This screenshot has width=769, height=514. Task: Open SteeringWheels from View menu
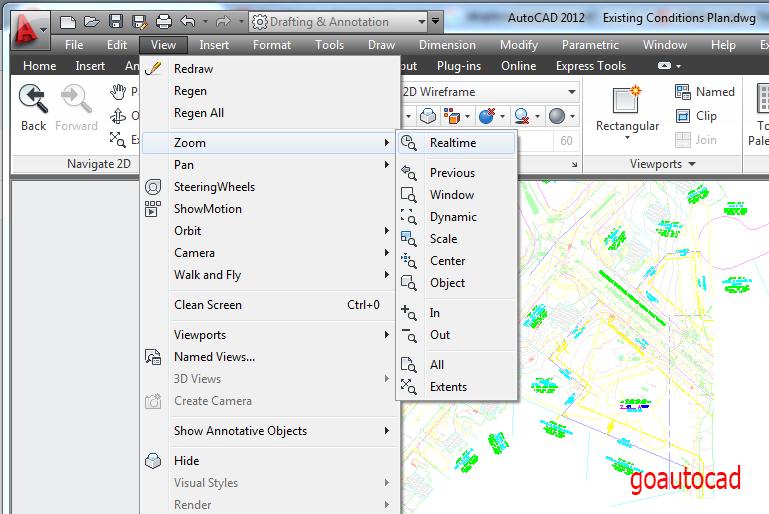click(x=269, y=187)
